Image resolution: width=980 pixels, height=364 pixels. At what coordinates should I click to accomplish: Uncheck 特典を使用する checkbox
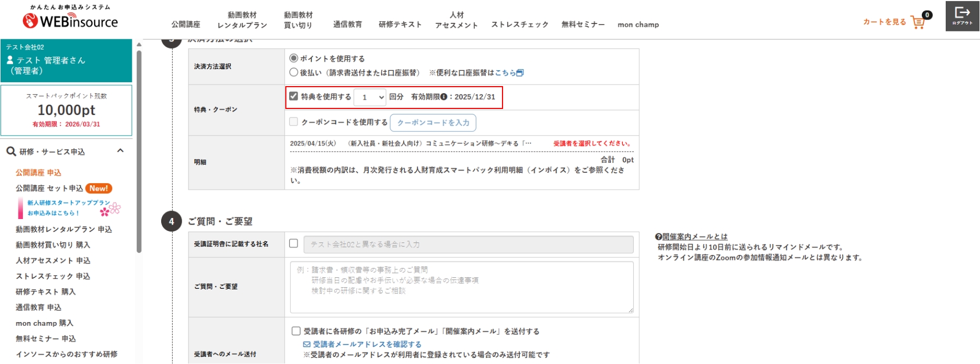click(x=294, y=96)
